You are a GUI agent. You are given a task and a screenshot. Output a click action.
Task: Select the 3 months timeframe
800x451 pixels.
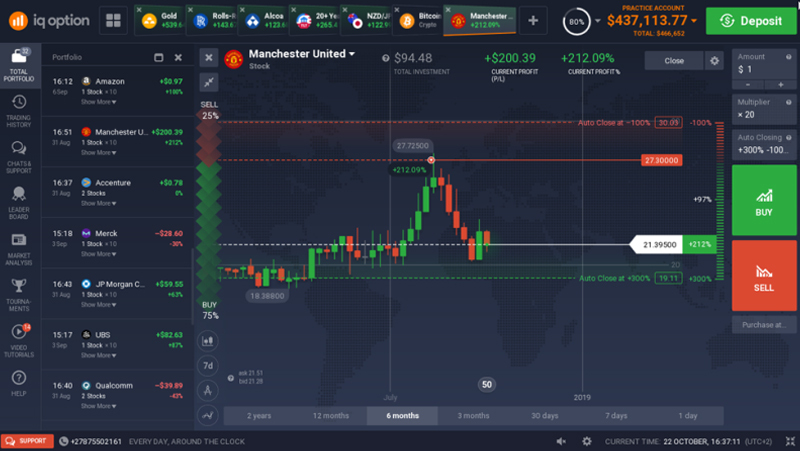click(x=473, y=416)
